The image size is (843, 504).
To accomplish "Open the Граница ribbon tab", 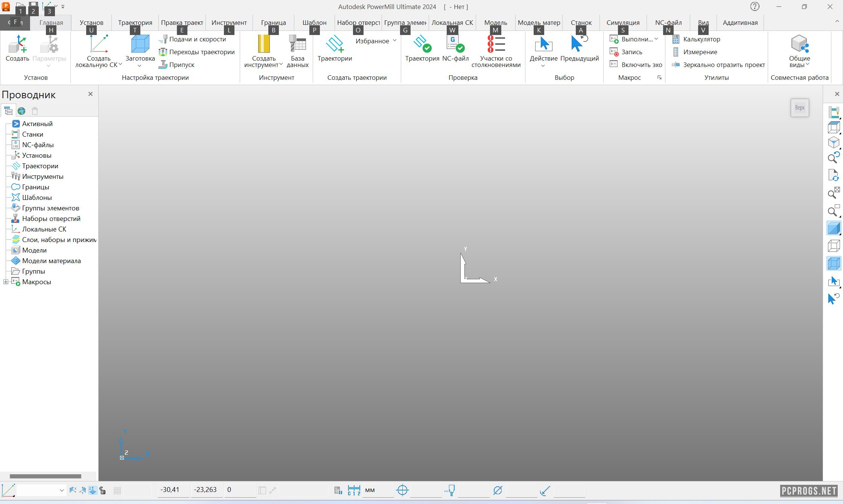I will click(x=273, y=23).
